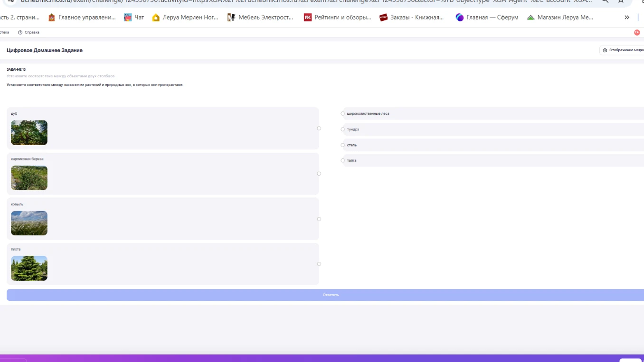Expand hidden bookmarks with chevron
Image resolution: width=644 pixels, height=362 pixels.
[x=627, y=18]
